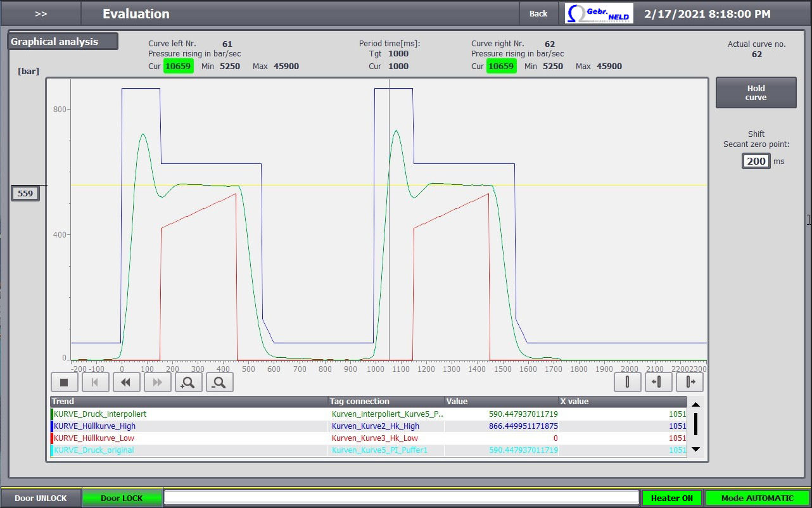
Task: Click the X value column header
Action: (x=623, y=402)
